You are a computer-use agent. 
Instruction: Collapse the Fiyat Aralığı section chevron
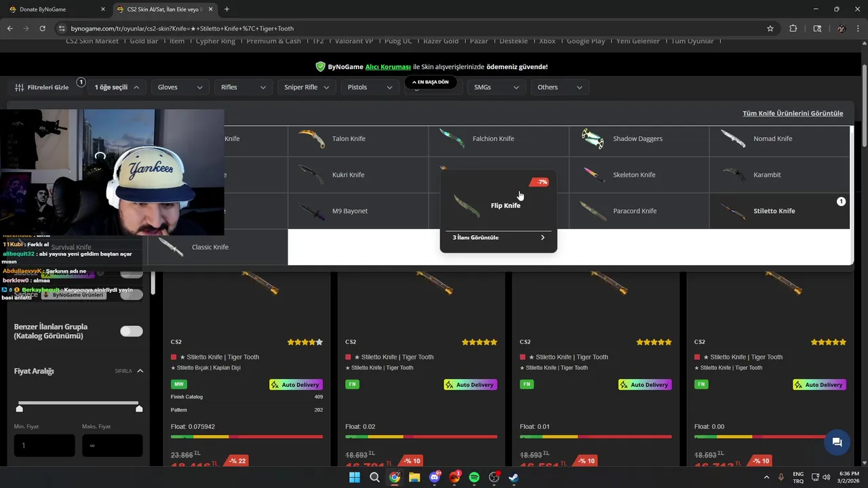140,371
